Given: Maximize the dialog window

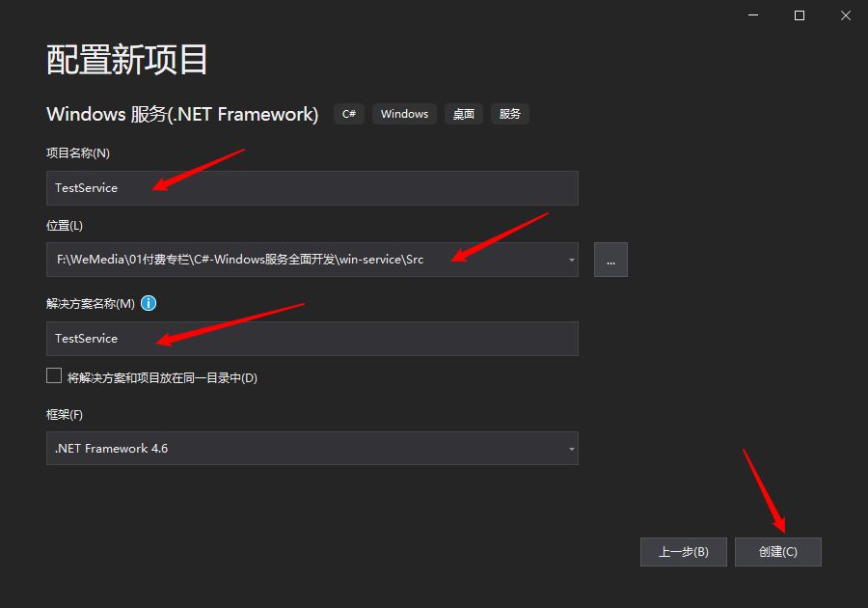Looking at the screenshot, I should tap(800, 15).
